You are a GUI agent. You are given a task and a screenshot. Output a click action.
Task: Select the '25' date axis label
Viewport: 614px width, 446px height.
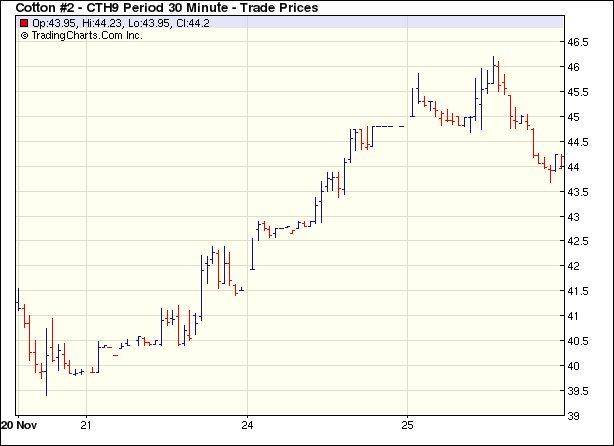[407, 422]
